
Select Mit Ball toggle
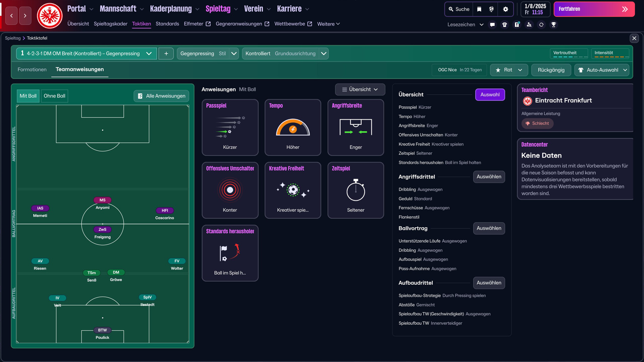click(x=28, y=96)
